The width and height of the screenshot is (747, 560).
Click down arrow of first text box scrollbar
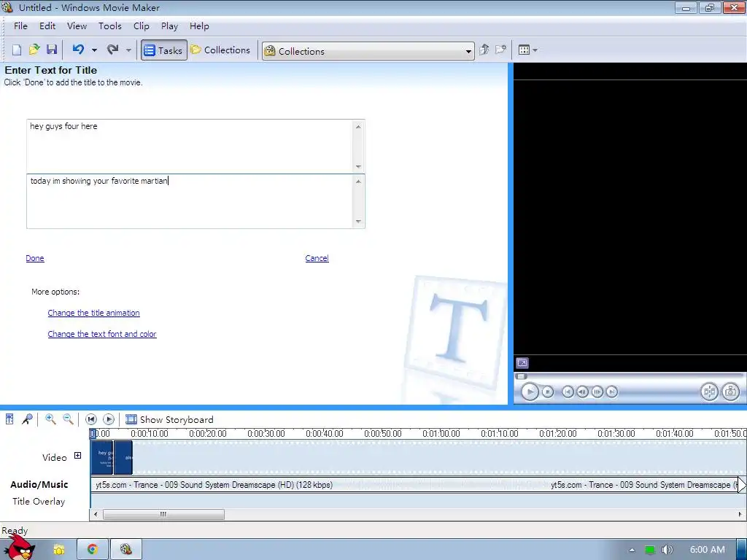[358, 167]
